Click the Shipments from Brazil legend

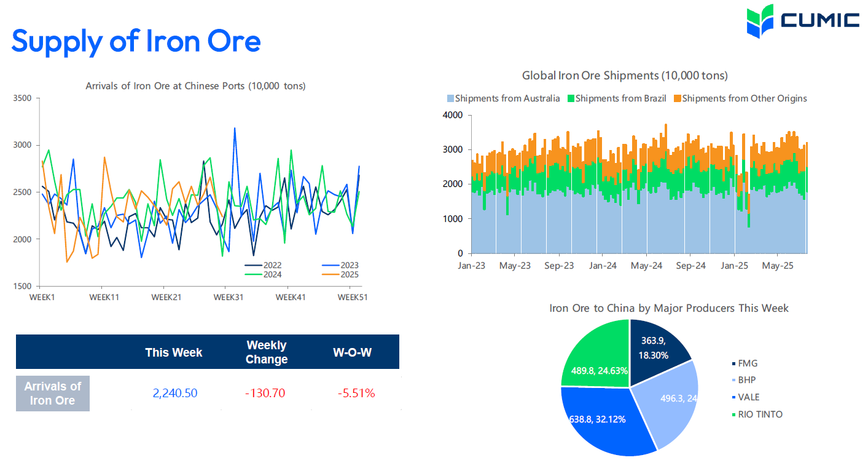click(x=616, y=98)
